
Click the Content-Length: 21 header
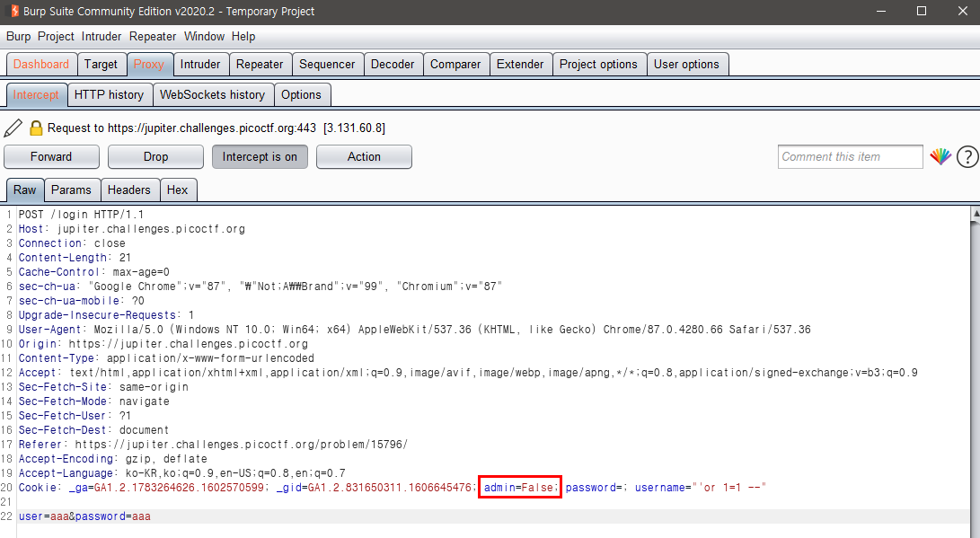point(75,258)
